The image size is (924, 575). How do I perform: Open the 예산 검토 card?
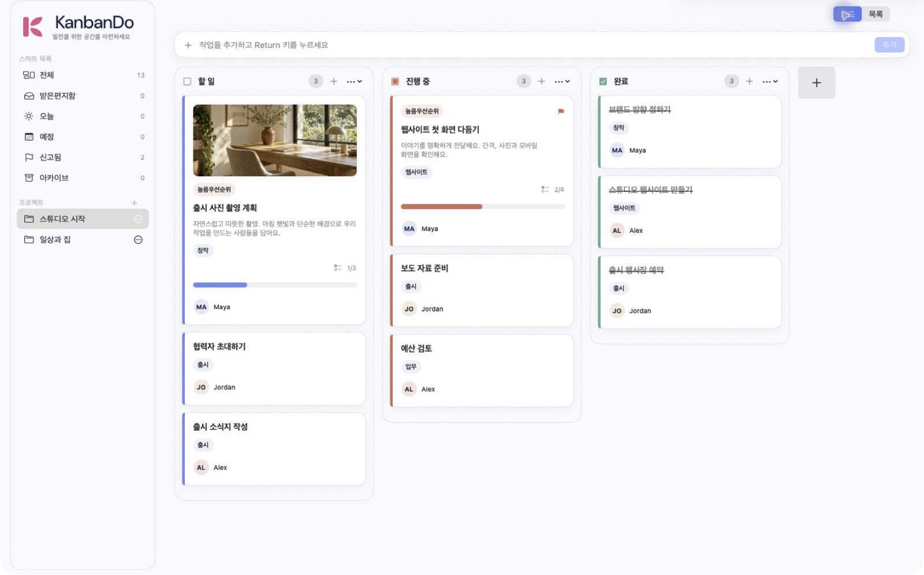click(482, 371)
